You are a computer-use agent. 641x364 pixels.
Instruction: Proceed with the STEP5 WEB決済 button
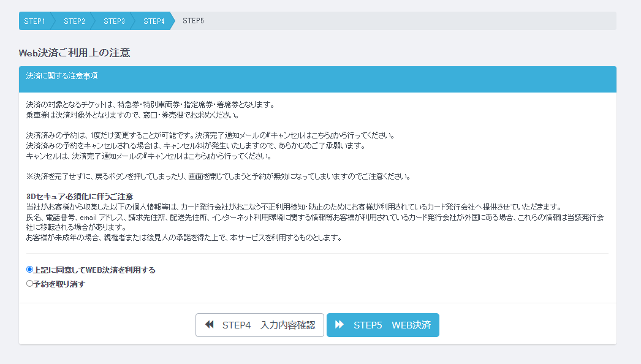tap(382, 325)
